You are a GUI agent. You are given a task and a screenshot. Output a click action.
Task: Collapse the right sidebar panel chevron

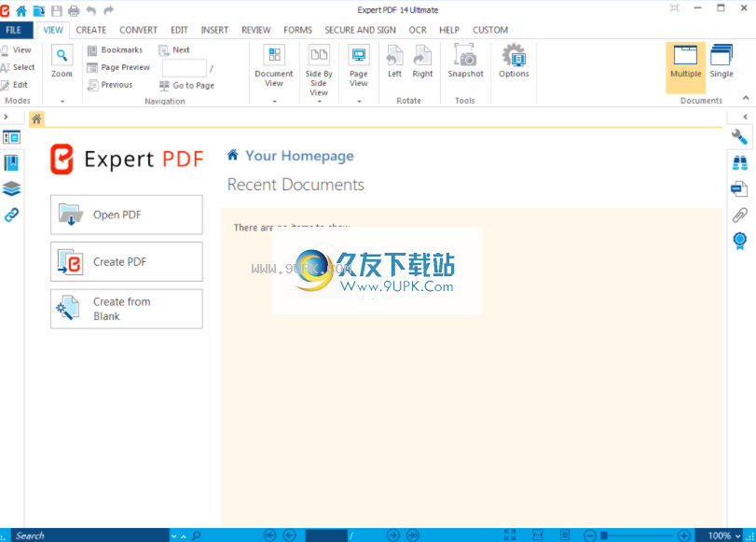pyautogui.click(x=746, y=117)
